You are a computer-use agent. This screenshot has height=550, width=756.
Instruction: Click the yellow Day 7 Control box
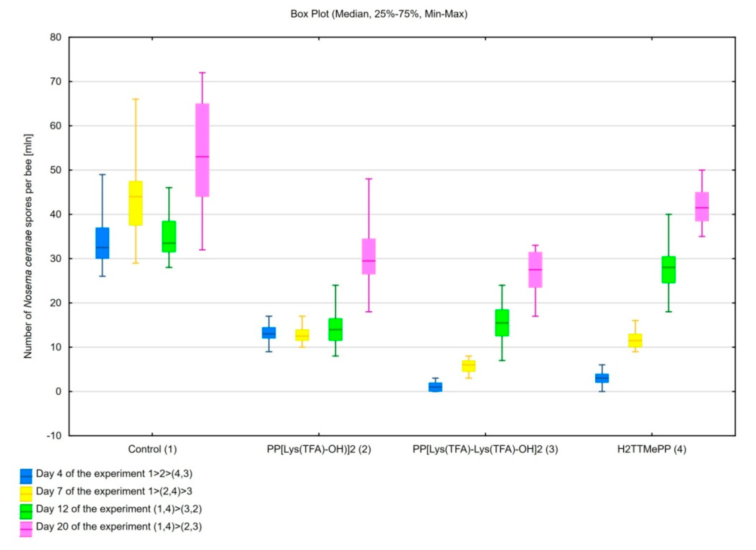[x=136, y=203]
